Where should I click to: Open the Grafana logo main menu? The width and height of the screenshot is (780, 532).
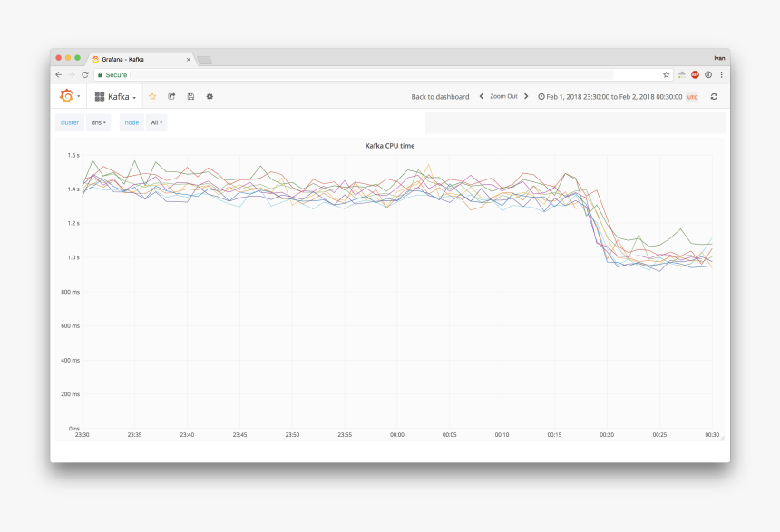(67, 96)
